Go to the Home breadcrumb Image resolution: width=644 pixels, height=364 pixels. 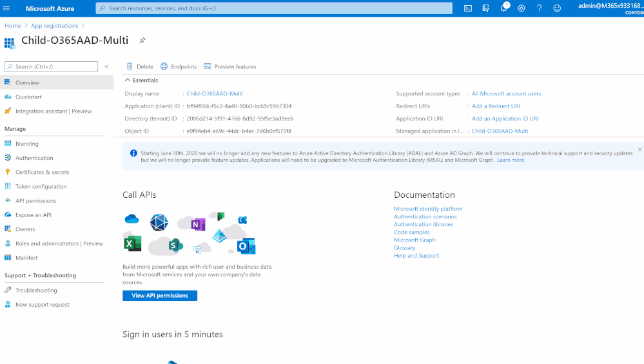point(13,25)
